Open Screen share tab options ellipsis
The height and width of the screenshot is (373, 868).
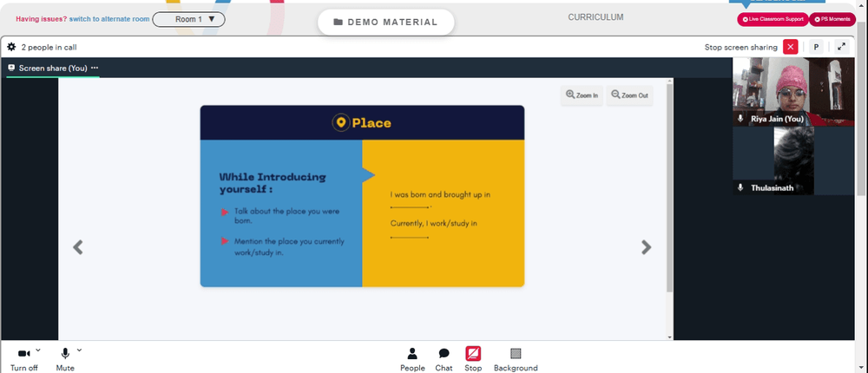tap(95, 68)
